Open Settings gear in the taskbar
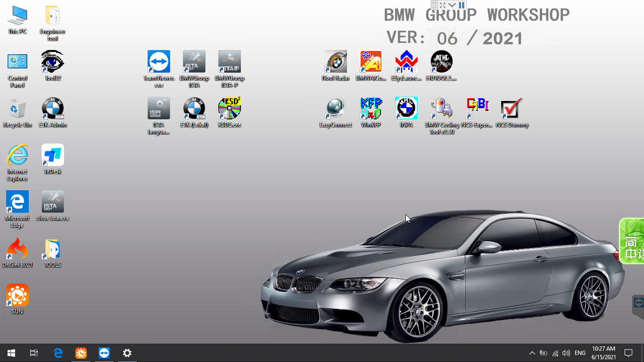The image size is (644, 362). pos(127,353)
